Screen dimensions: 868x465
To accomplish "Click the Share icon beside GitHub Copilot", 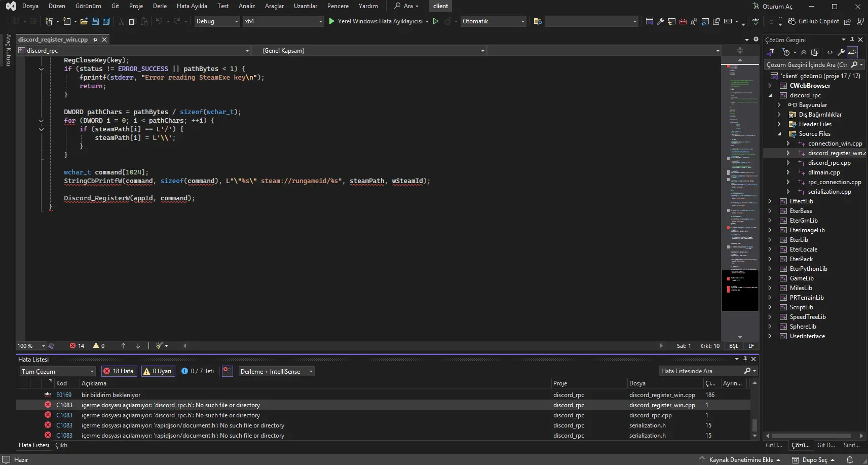I will (x=847, y=21).
